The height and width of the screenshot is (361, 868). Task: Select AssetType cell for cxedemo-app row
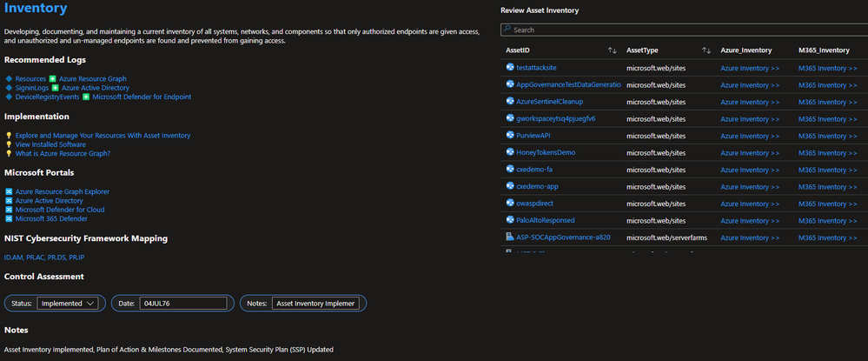tap(655, 186)
